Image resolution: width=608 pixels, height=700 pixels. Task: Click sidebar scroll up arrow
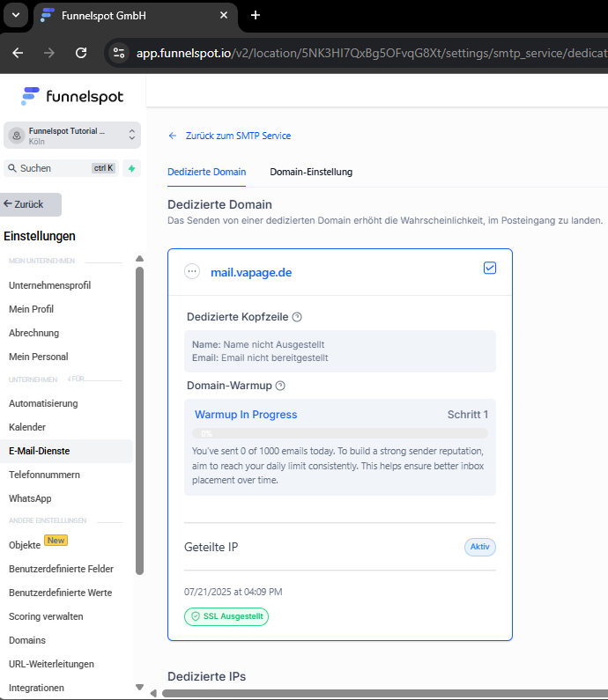click(x=139, y=259)
